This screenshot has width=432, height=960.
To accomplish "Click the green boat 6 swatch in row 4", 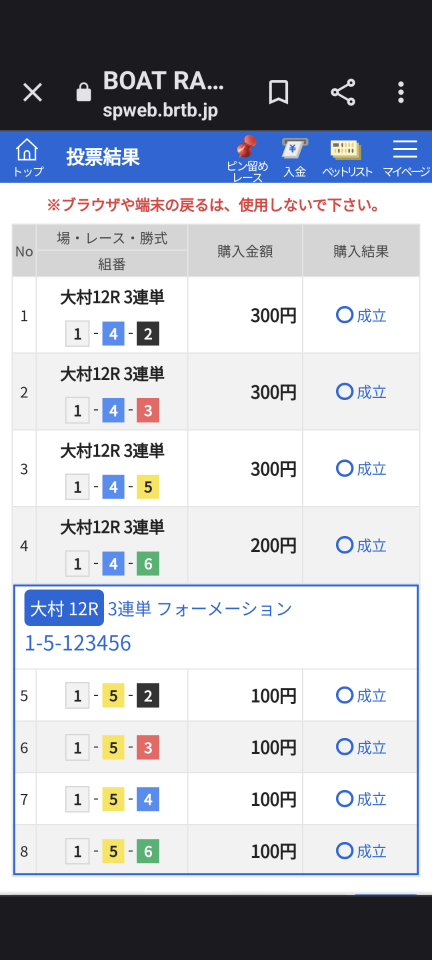I will [148, 564].
